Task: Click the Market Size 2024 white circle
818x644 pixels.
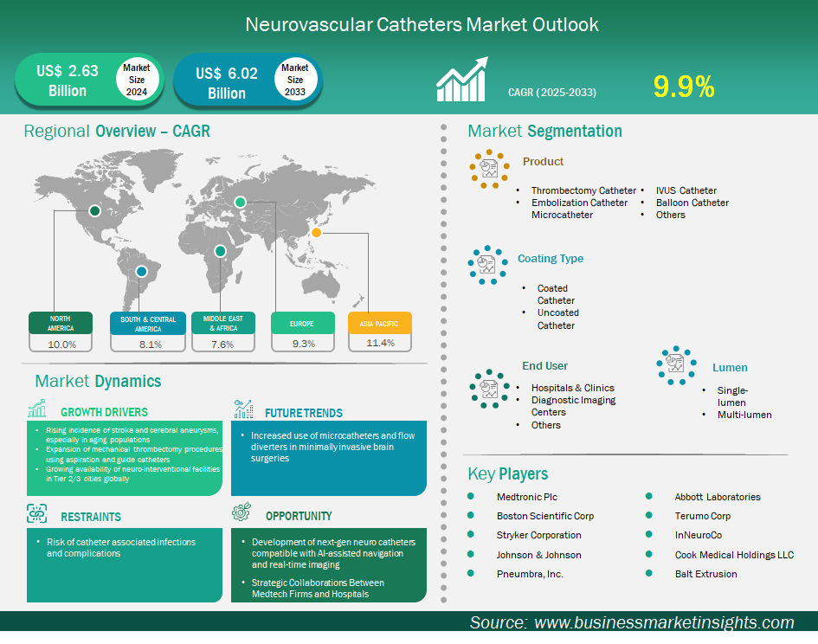Action: pyautogui.click(x=137, y=80)
